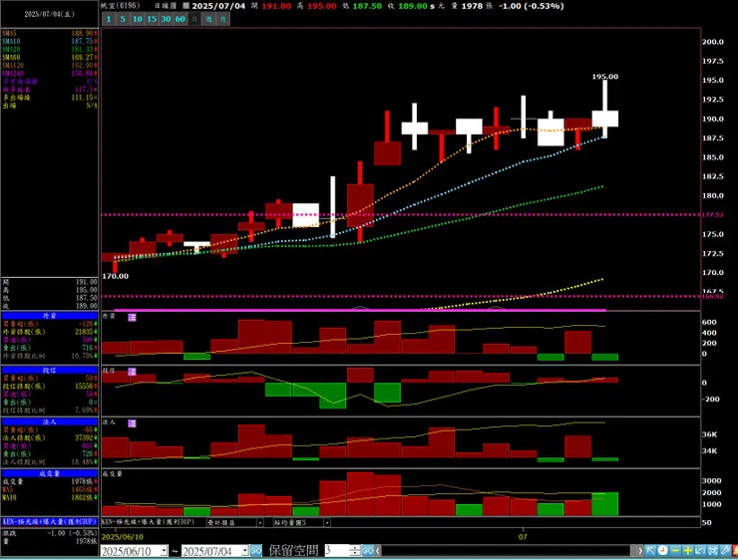Click the orange bell icon at bottom-right

coord(735,550)
